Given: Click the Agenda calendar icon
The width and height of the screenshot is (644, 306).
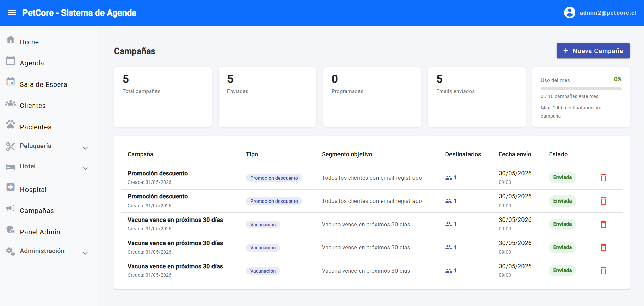Looking at the screenshot, I should [x=11, y=60].
